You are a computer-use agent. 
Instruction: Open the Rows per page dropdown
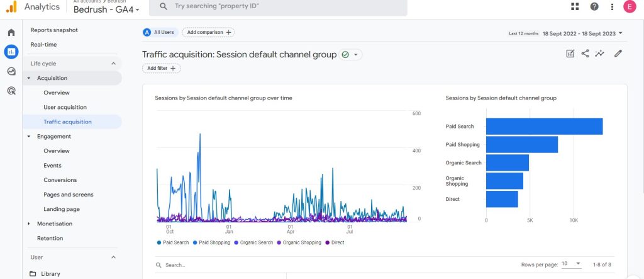click(x=572, y=264)
